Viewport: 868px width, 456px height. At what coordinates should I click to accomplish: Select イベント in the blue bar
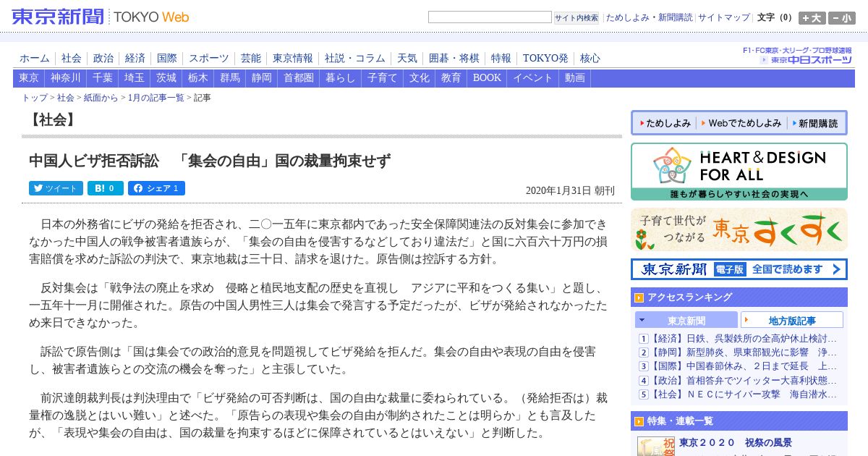click(x=533, y=78)
